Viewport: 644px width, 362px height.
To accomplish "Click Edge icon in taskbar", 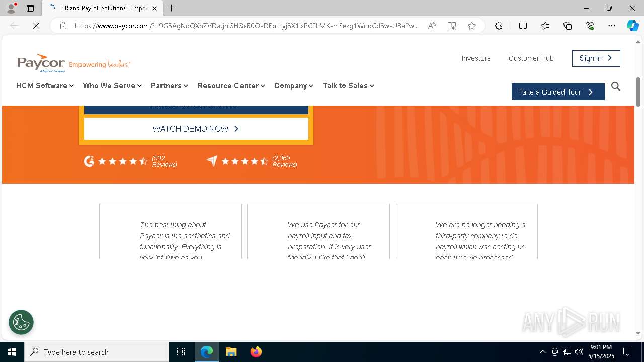I will click(x=207, y=352).
